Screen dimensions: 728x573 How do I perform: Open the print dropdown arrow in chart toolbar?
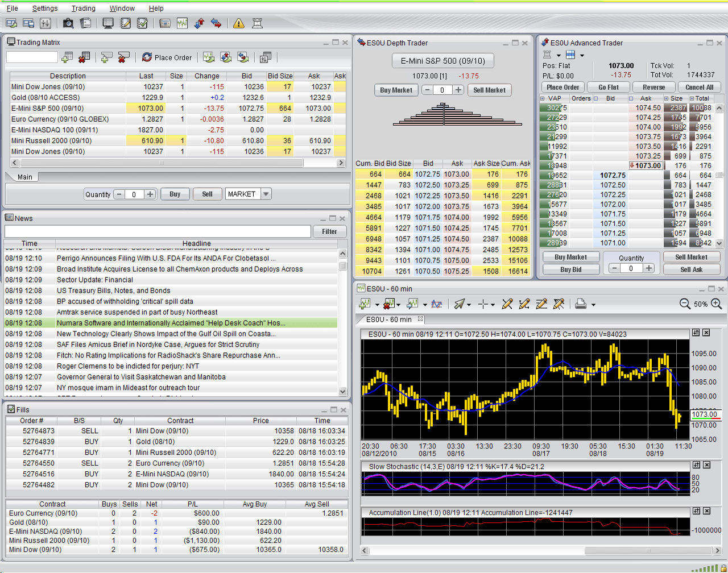coord(593,305)
